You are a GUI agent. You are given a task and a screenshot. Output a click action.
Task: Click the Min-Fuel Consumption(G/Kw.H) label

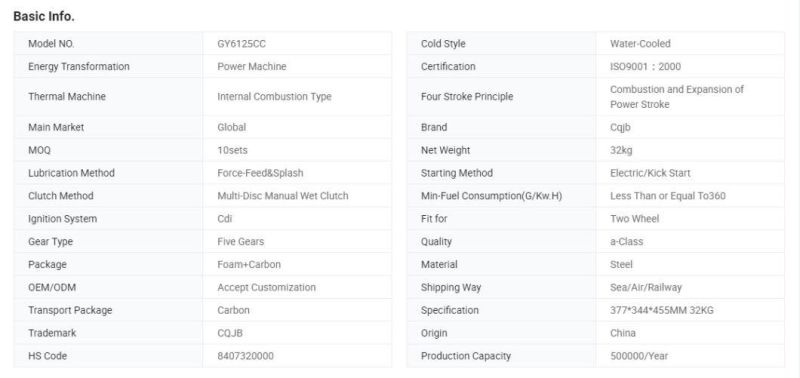491,196
